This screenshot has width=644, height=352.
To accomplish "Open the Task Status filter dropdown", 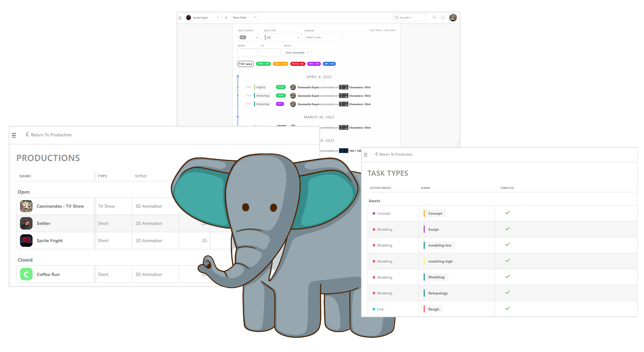I will point(249,37).
